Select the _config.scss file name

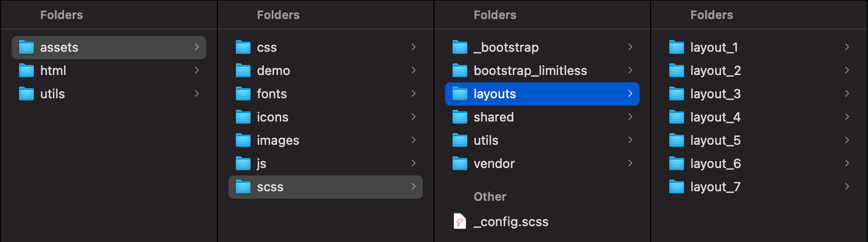pos(511,222)
